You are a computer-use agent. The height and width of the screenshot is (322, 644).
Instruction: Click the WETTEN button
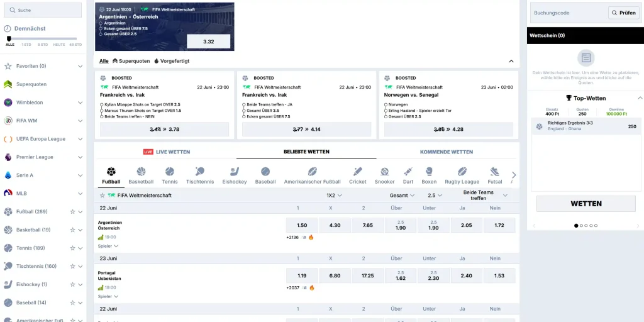[x=586, y=204]
